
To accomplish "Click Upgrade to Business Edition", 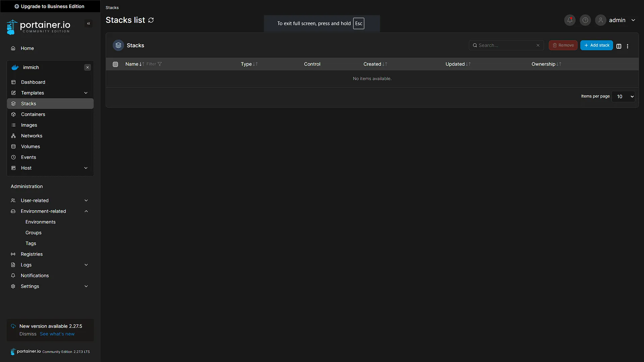I will point(50,6).
